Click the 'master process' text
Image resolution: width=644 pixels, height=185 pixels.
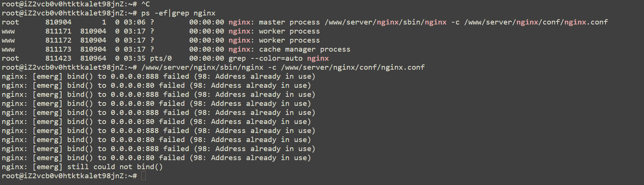289,22
